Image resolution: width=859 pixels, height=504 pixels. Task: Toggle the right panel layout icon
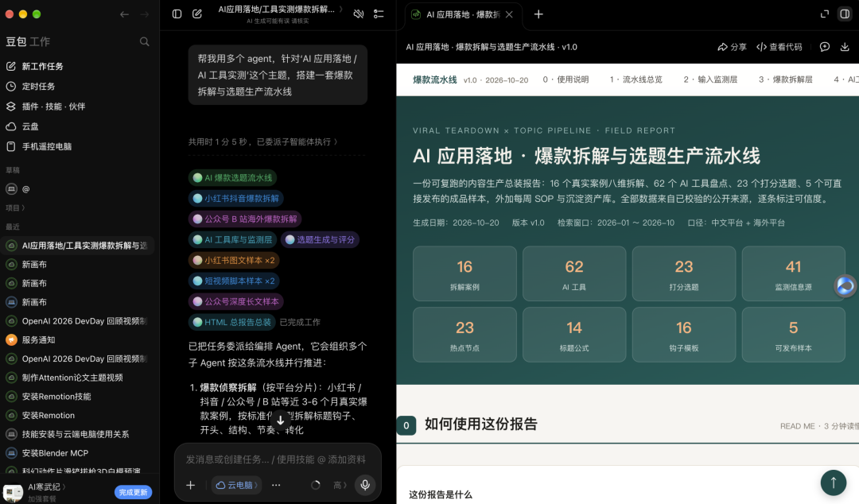point(845,14)
